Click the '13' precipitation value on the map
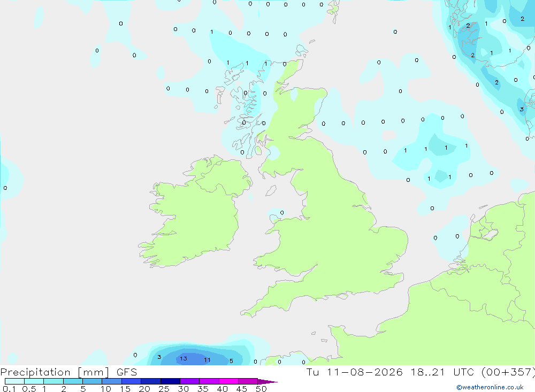This screenshot has height=392, width=535. pyautogui.click(x=184, y=358)
